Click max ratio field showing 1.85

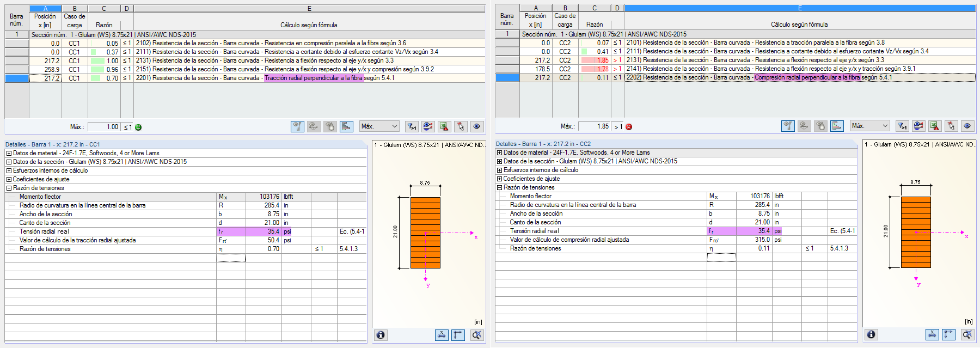[595, 126]
